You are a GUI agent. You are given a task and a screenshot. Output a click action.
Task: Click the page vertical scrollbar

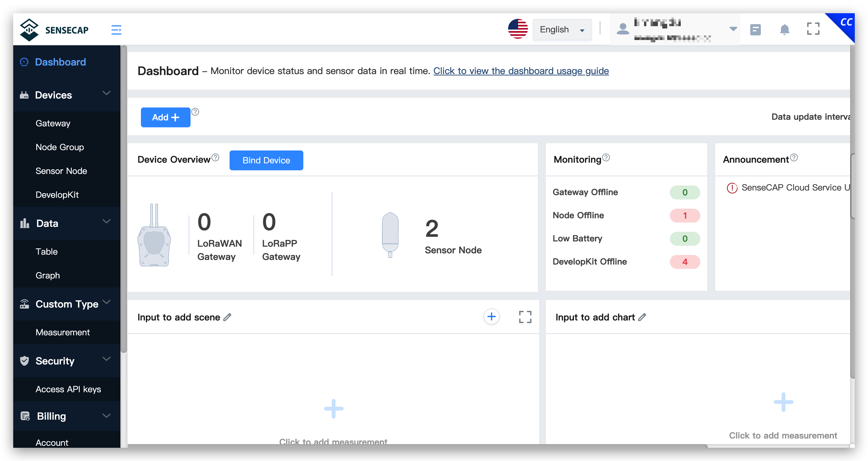pyautogui.click(x=852, y=211)
